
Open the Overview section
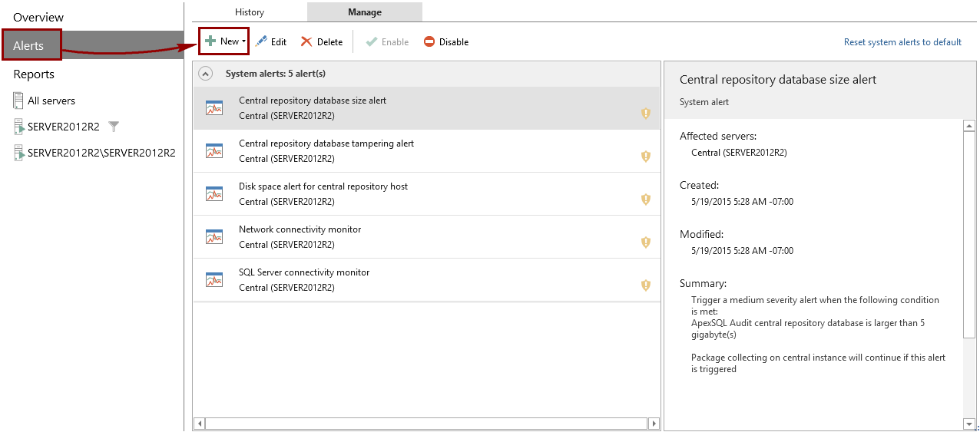click(38, 17)
